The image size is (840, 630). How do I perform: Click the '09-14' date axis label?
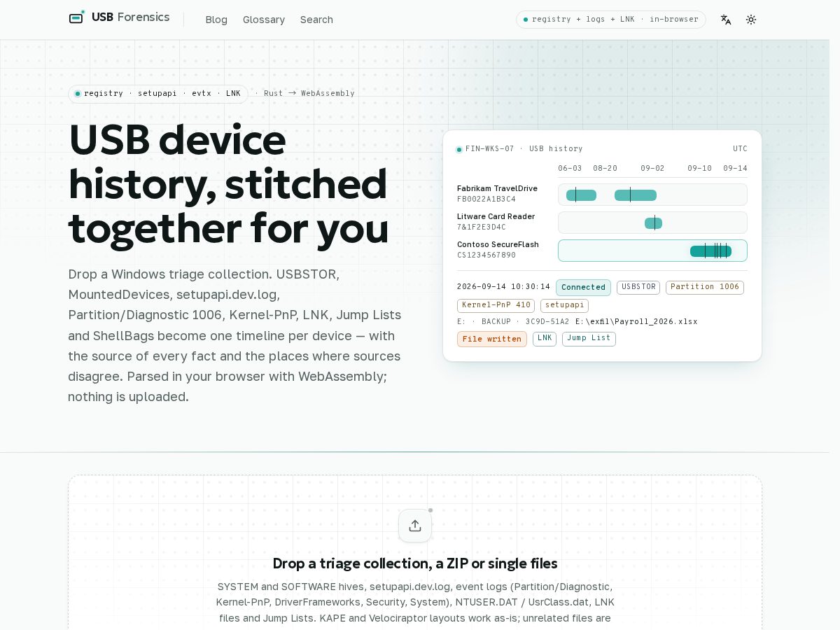735,169
